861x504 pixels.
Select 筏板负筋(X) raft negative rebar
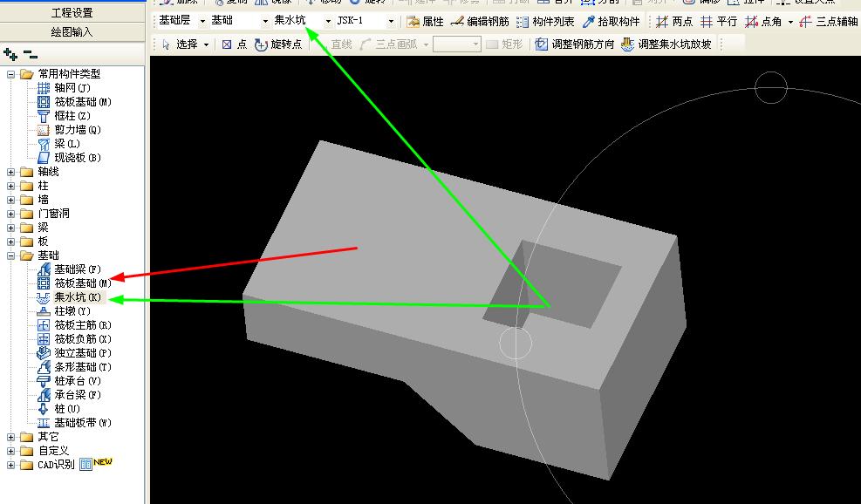pos(75,339)
